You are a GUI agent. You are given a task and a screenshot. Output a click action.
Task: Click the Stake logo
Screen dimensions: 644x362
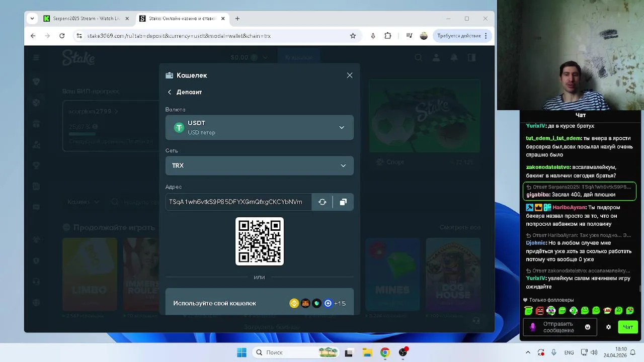[78, 58]
